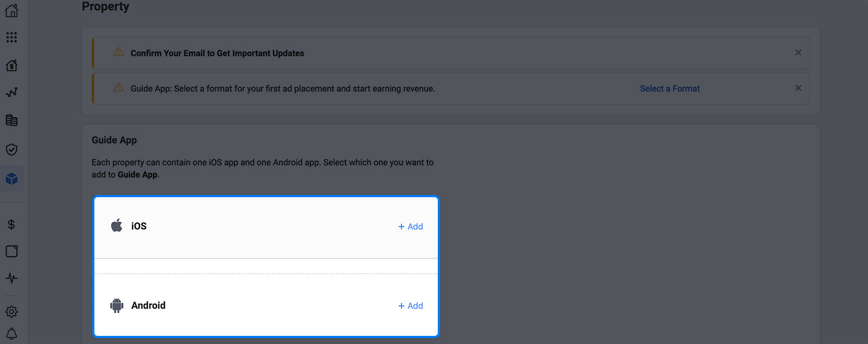
Task: Select the blue cube properties icon
Action: 11,179
